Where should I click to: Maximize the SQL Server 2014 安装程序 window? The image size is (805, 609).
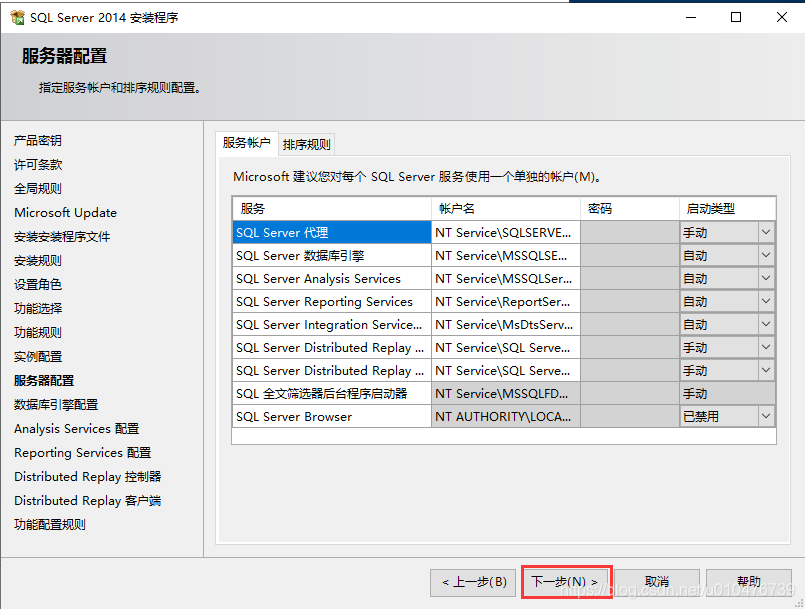[x=736, y=17]
